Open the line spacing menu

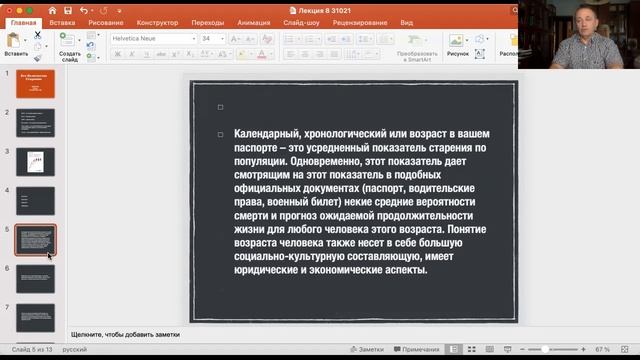364,39
